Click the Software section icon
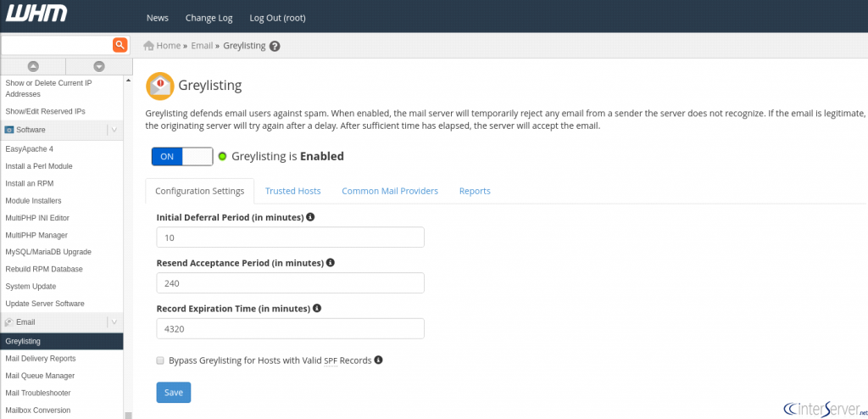The height and width of the screenshot is (419, 868). click(8, 130)
